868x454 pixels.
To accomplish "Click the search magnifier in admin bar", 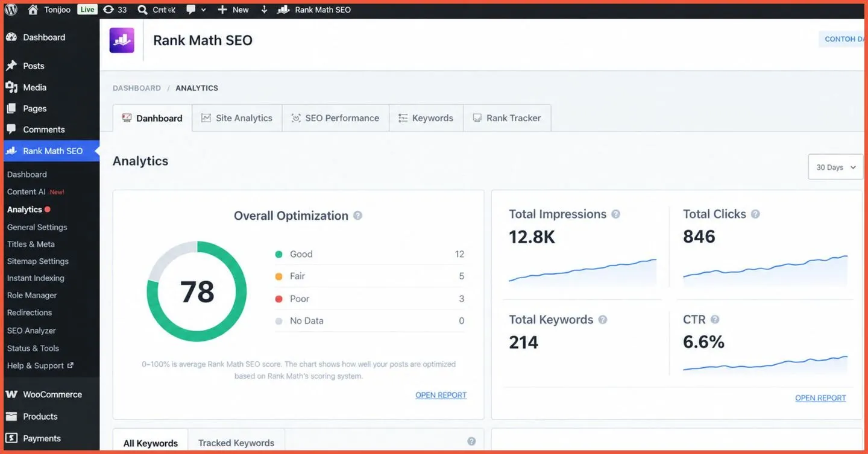I will 142,10.
